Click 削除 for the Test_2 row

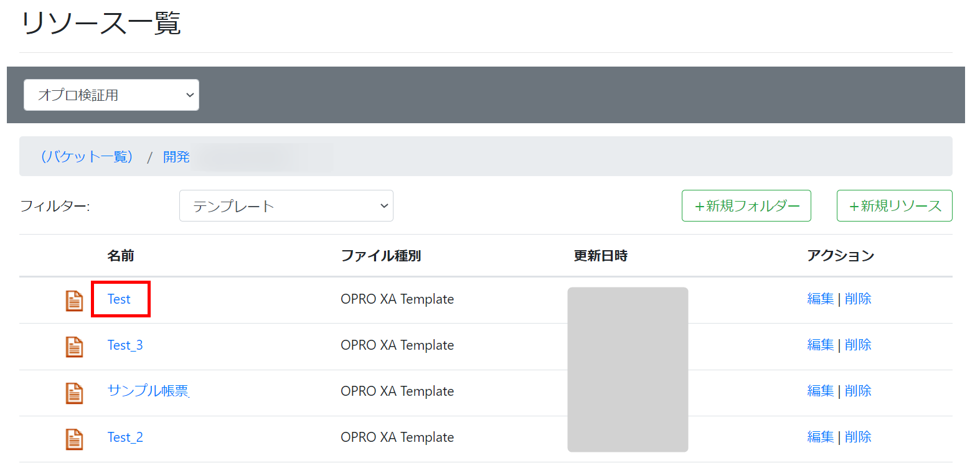tap(858, 437)
